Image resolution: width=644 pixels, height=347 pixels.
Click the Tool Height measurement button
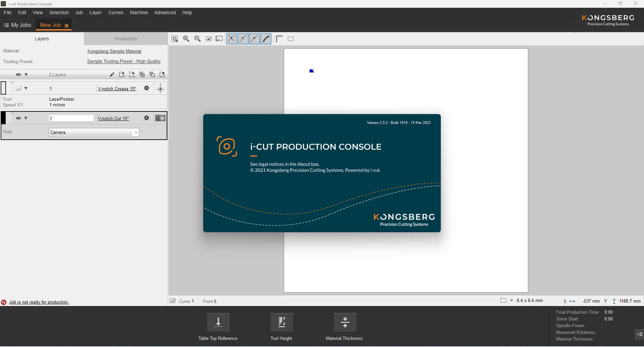[x=282, y=322]
